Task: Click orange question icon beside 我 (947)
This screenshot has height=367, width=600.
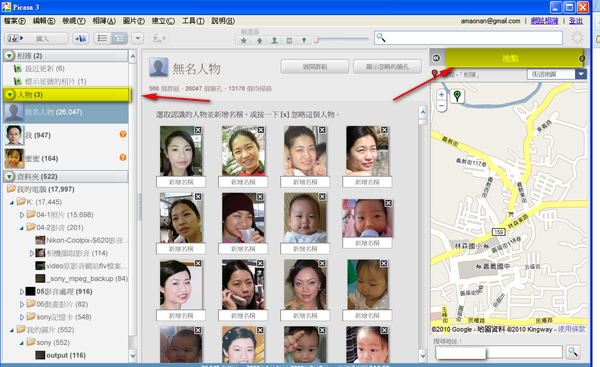Action: (123, 134)
